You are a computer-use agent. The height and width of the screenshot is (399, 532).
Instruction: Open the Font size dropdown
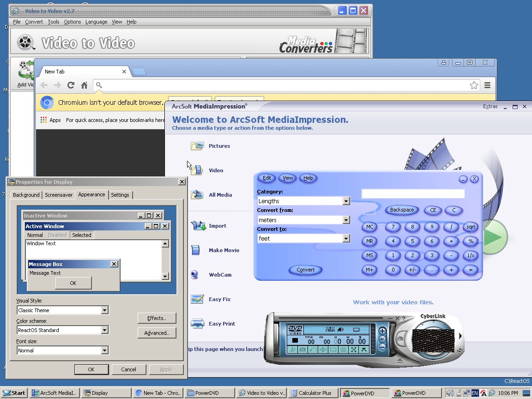pyautogui.click(x=104, y=351)
